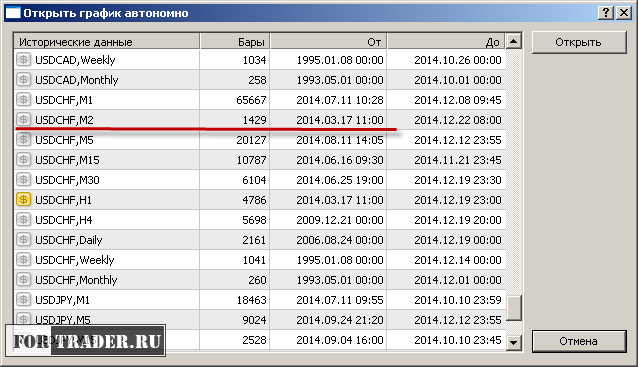Image resolution: width=638 pixels, height=367 pixels.
Task: Click start date 2009.12.21 00:00
Action: coord(340,220)
